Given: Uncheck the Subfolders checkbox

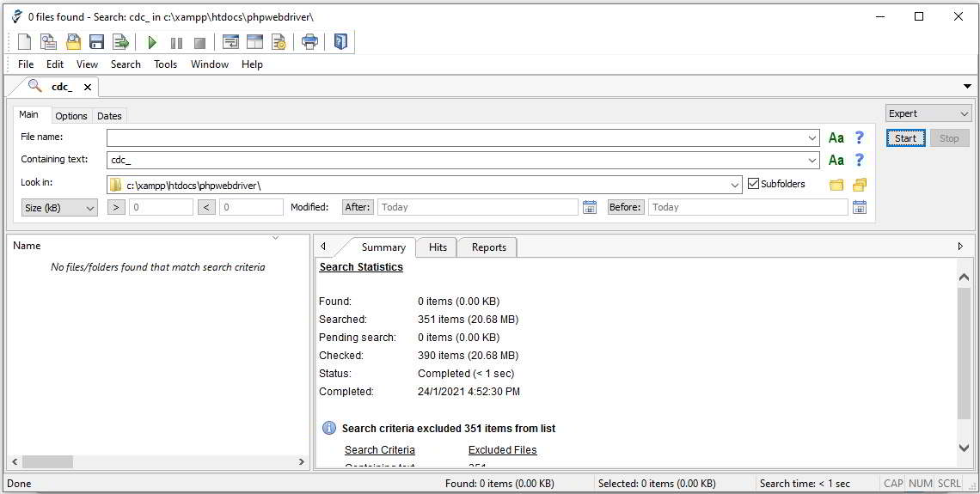Looking at the screenshot, I should tap(753, 184).
